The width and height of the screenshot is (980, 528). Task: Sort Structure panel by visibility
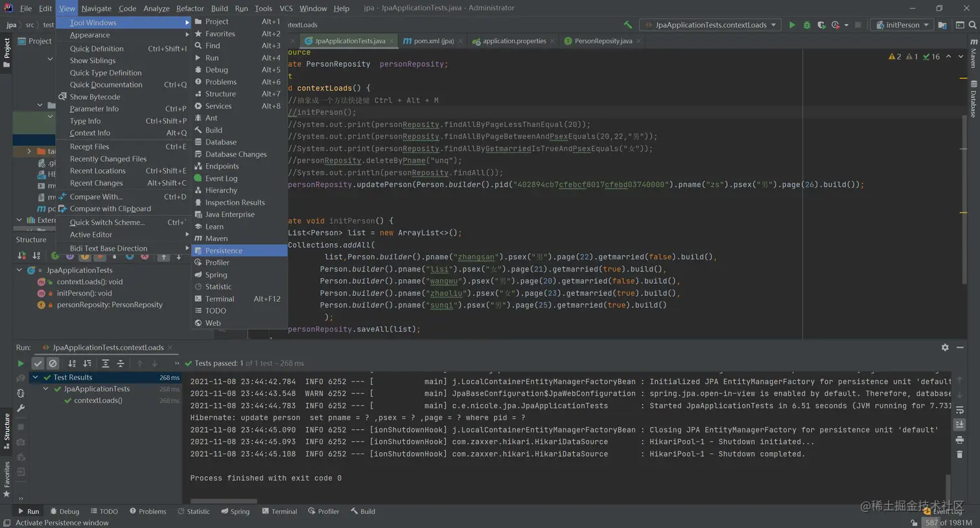21,256
